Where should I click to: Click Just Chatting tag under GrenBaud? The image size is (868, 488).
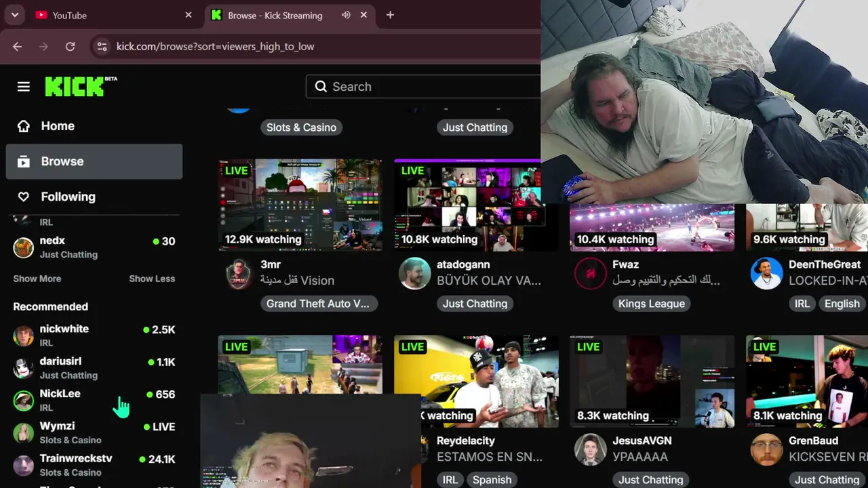pos(827,480)
